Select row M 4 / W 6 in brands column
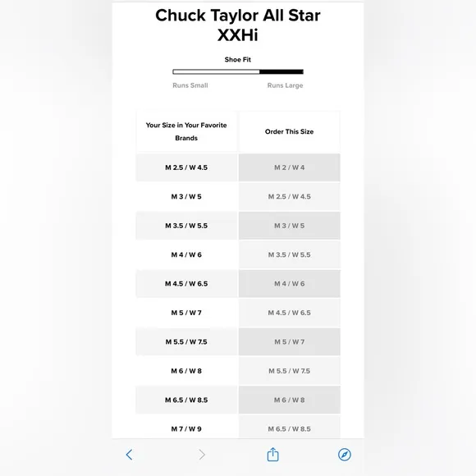The image size is (476, 476). [186, 254]
